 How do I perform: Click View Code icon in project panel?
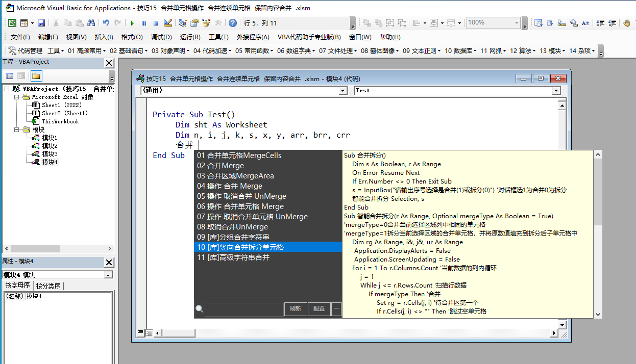10,76
